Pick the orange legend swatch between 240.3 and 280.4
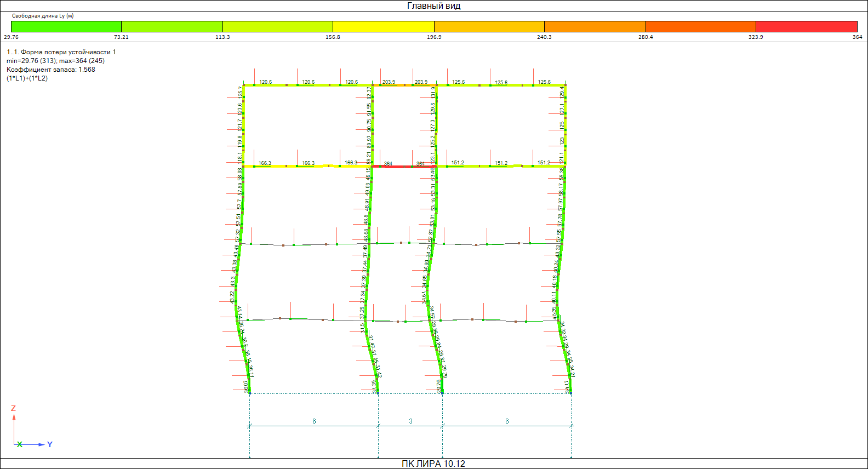The width and height of the screenshot is (868, 469). point(595,26)
